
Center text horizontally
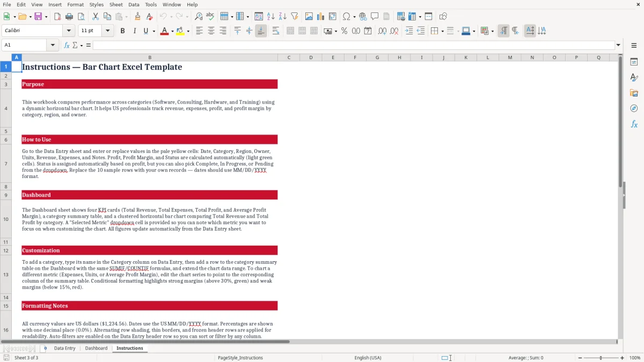211,31
